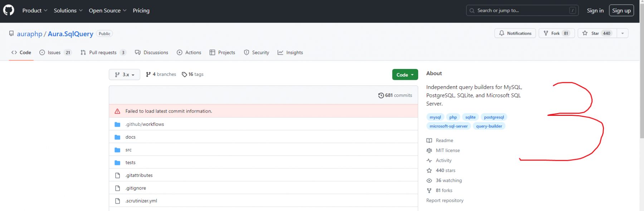Open the green Code dropdown button

pos(405,74)
